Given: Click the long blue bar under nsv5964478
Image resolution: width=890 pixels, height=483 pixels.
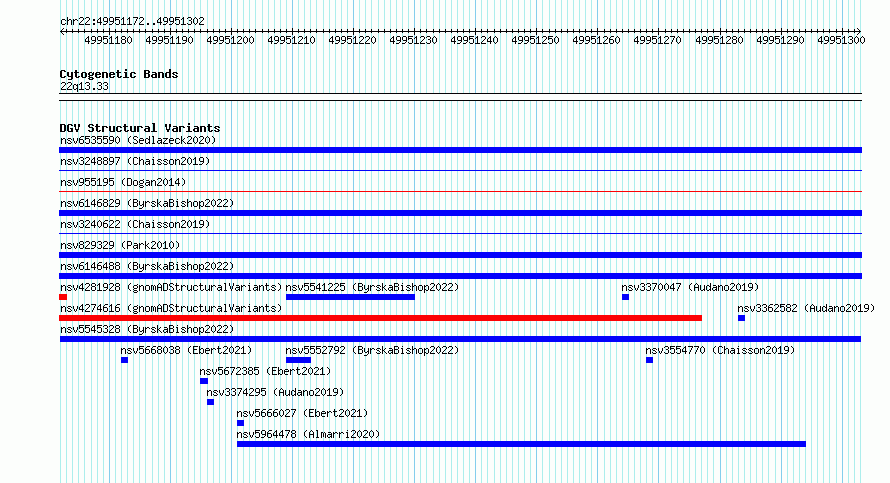Looking at the screenshot, I should 521,444.
